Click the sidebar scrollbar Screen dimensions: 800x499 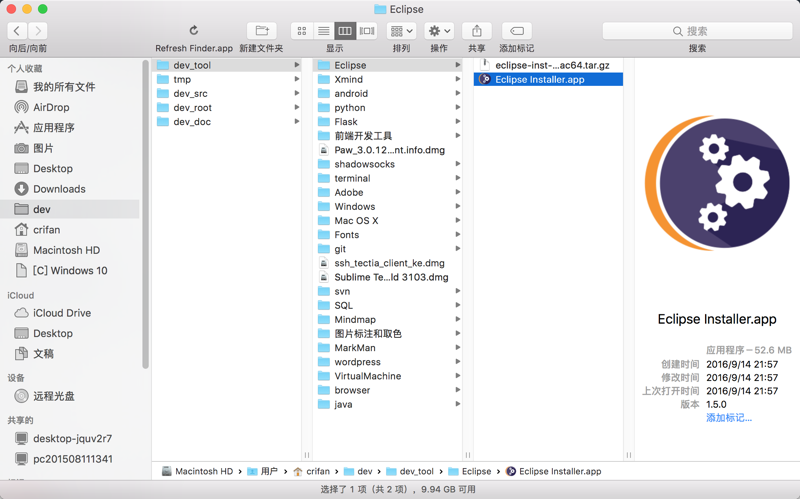coord(145,214)
